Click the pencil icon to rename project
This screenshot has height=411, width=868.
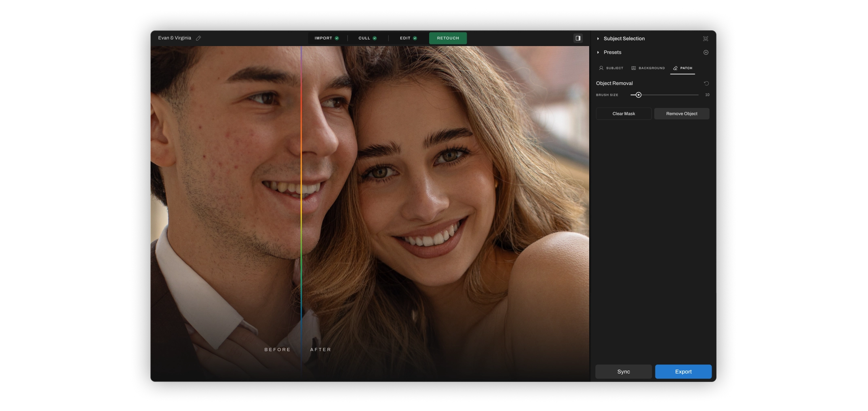tap(198, 38)
